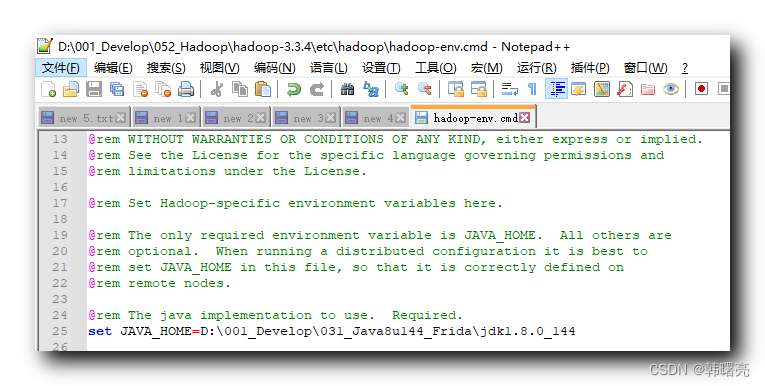The width and height of the screenshot is (765, 386).
Task: Open the 运行(R) menu
Action: click(x=537, y=68)
